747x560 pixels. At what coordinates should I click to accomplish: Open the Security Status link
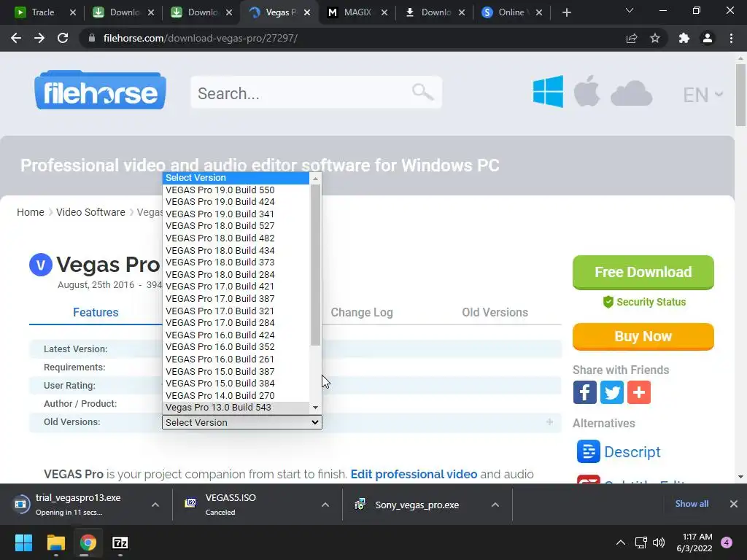tap(644, 302)
